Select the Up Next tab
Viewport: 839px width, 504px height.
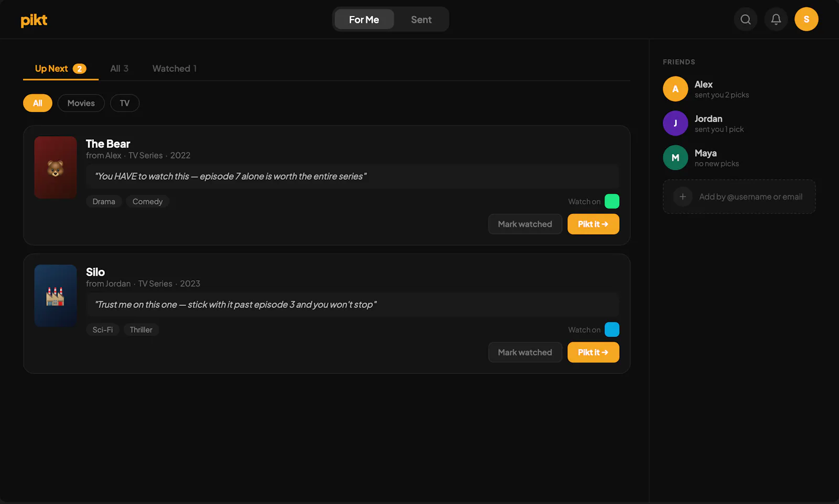(60, 69)
